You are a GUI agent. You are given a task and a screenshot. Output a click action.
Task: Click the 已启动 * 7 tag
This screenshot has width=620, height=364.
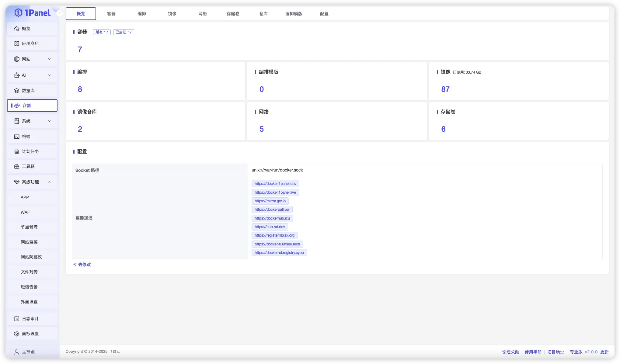pos(124,32)
